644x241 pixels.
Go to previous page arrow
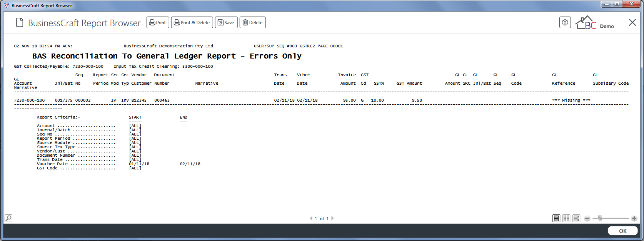[x=311, y=218]
